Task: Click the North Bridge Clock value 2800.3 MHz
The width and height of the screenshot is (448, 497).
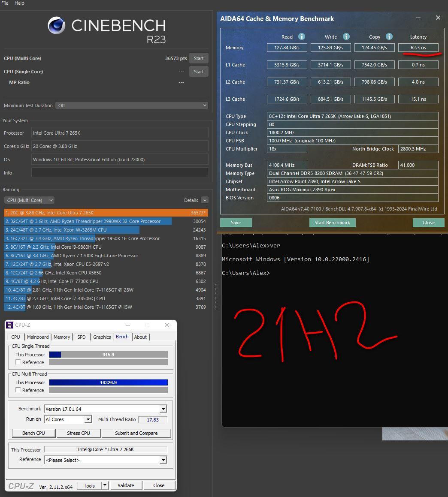Action: [x=418, y=149]
